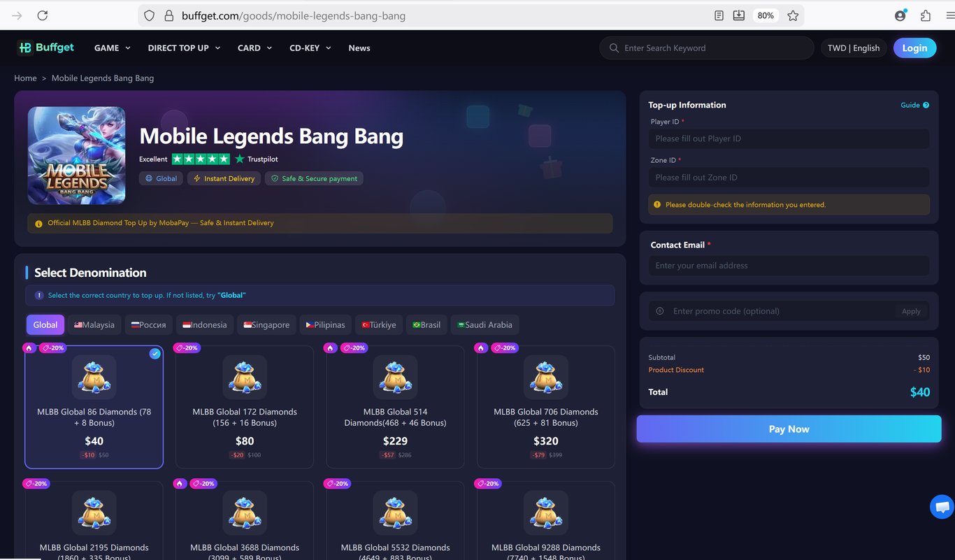955x560 pixels.
Task: Select the Global region tab
Action: [45, 324]
